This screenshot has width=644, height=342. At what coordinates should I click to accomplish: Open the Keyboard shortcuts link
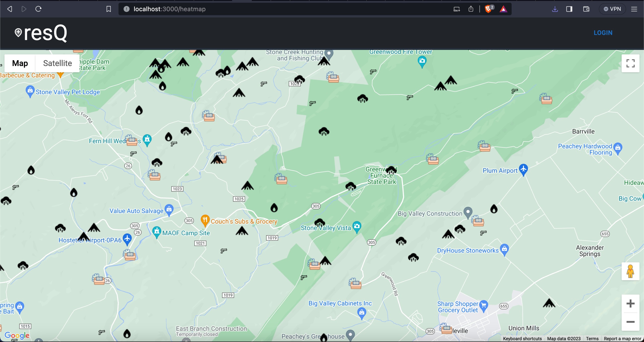point(522,338)
